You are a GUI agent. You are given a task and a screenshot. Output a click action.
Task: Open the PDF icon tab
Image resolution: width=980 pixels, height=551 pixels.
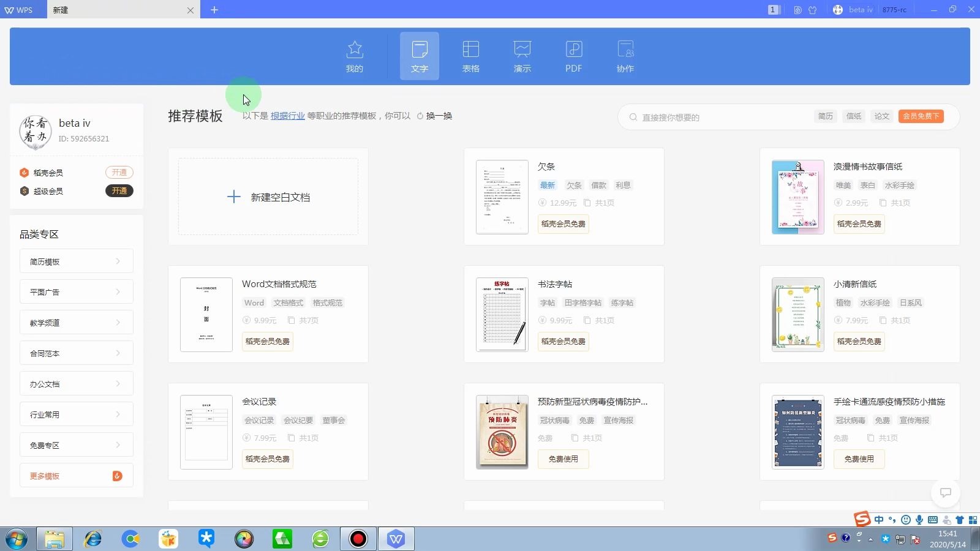(x=574, y=56)
